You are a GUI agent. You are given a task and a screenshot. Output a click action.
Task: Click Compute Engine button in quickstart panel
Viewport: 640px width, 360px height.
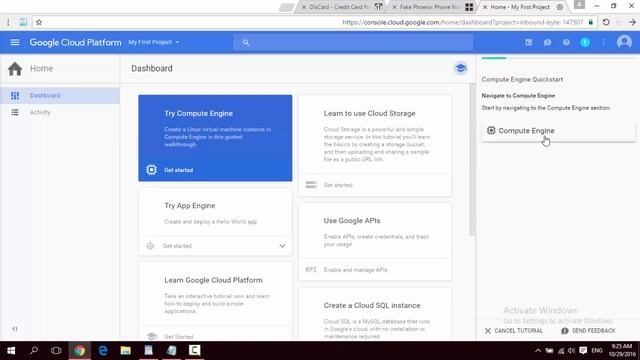[x=558, y=131]
